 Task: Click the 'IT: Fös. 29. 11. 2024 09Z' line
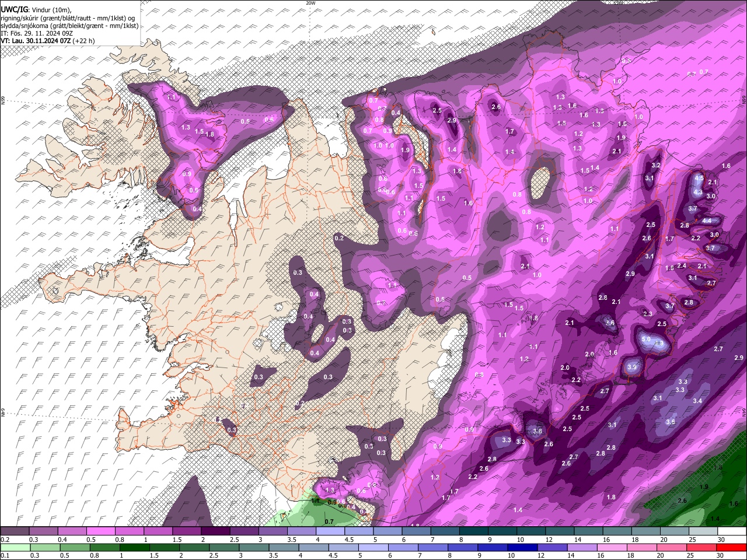click(x=36, y=33)
